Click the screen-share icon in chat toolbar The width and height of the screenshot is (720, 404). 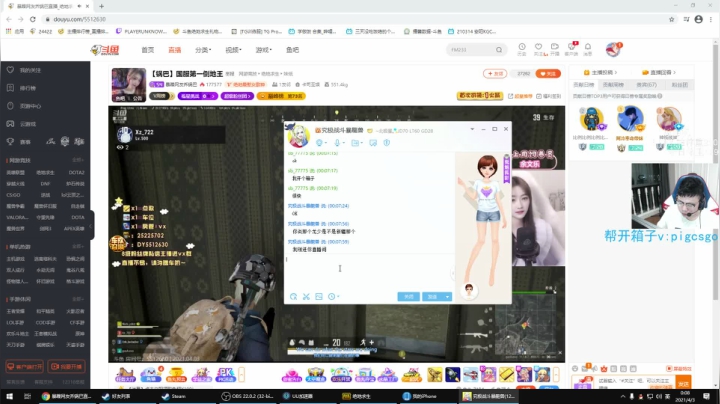tap(373, 143)
